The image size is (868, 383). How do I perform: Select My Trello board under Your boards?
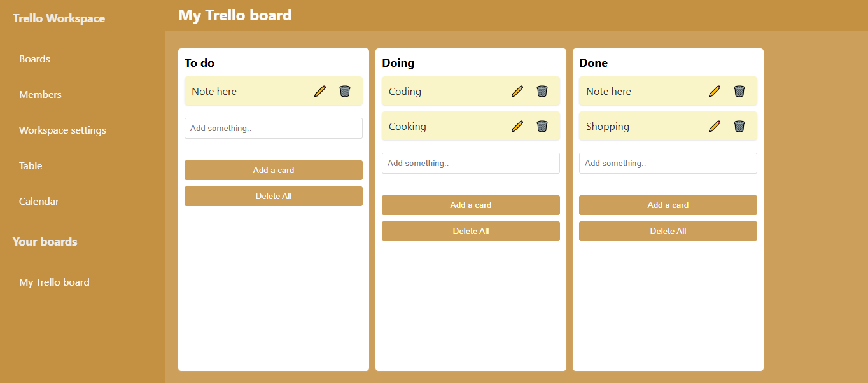[54, 282]
